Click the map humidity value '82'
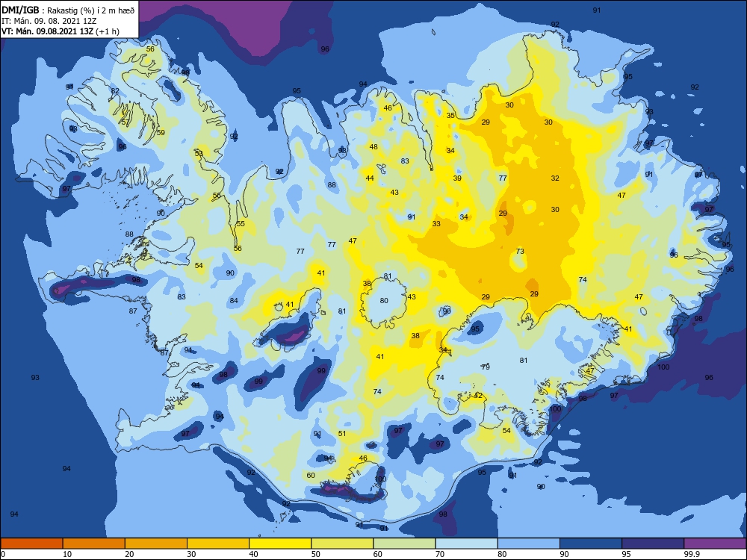The width and height of the screenshot is (747, 560). pos(115,91)
